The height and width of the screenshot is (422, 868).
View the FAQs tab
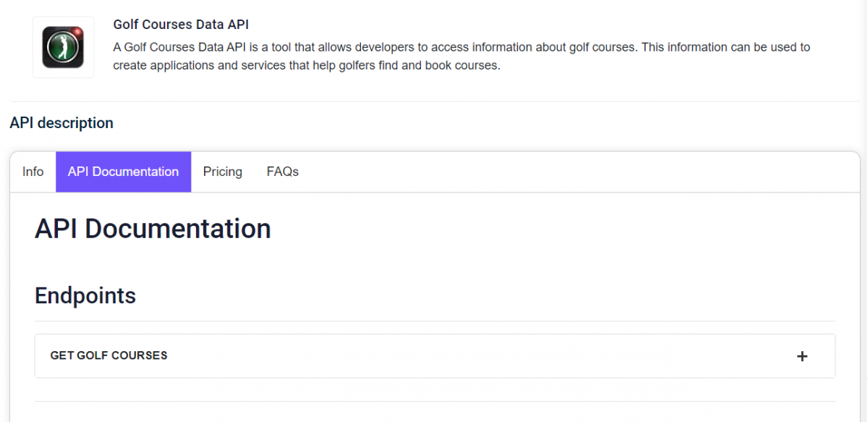click(x=282, y=172)
